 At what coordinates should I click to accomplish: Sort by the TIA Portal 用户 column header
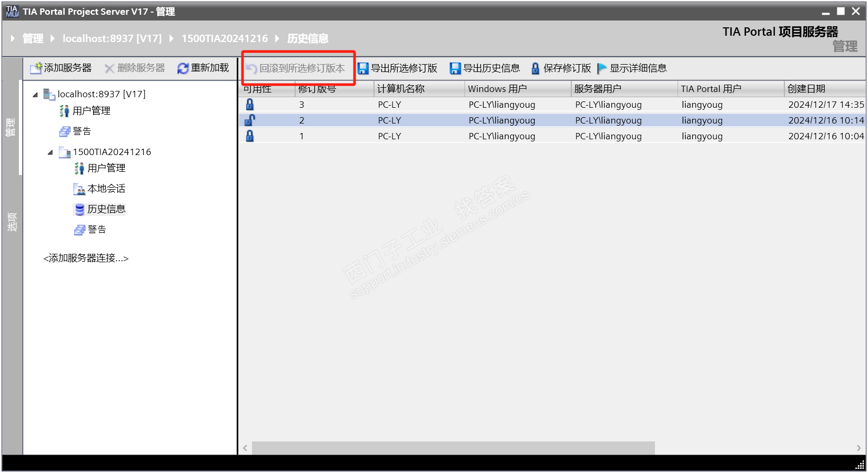[x=731, y=89]
